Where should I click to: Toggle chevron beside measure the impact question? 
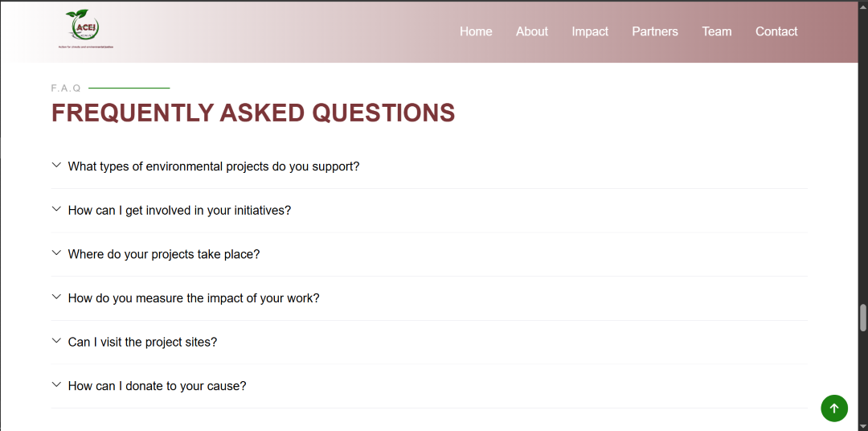[x=56, y=297]
